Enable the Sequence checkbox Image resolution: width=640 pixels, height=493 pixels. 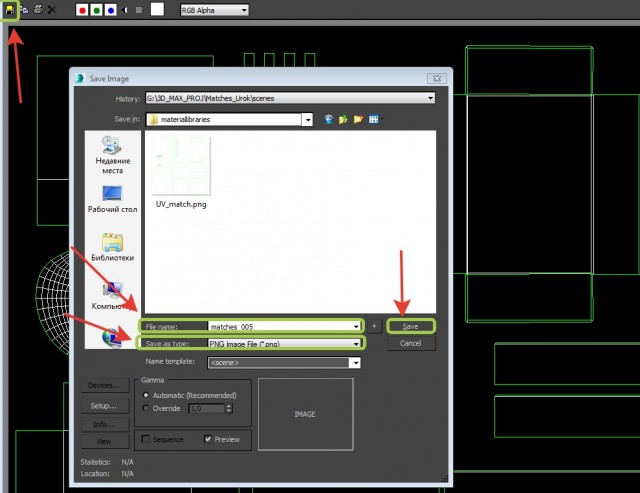[146, 438]
